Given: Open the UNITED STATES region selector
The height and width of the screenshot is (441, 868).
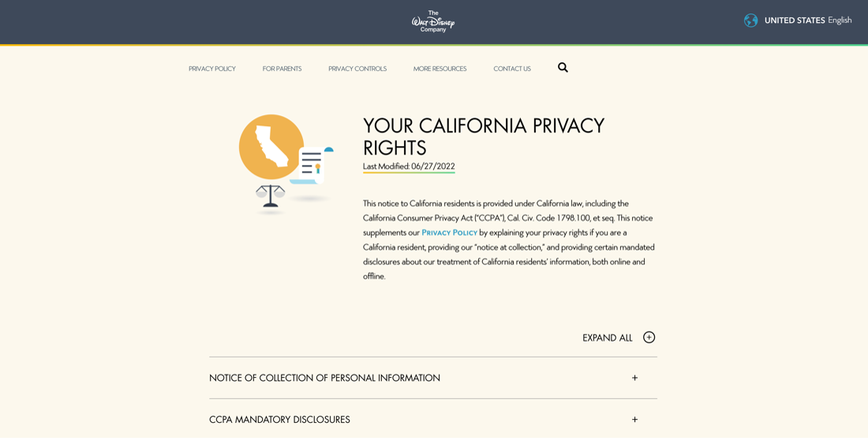Looking at the screenshot, I should tap(794, 21).
